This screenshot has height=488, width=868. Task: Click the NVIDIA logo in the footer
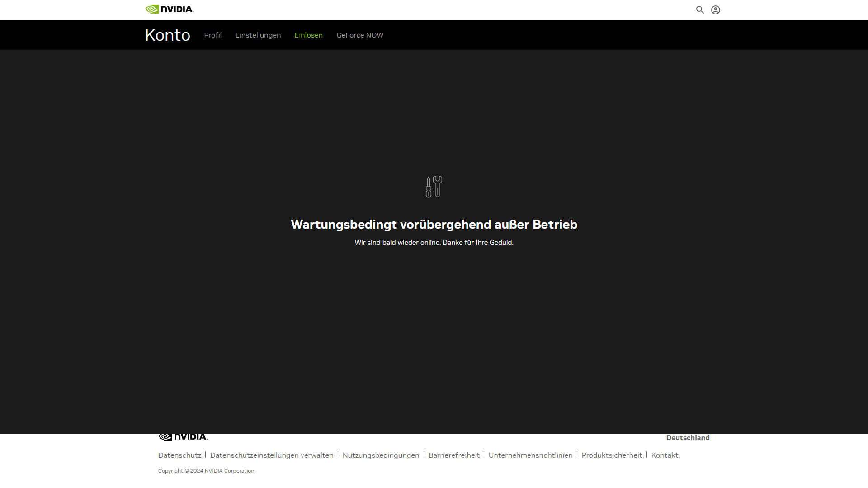[182, 436]
